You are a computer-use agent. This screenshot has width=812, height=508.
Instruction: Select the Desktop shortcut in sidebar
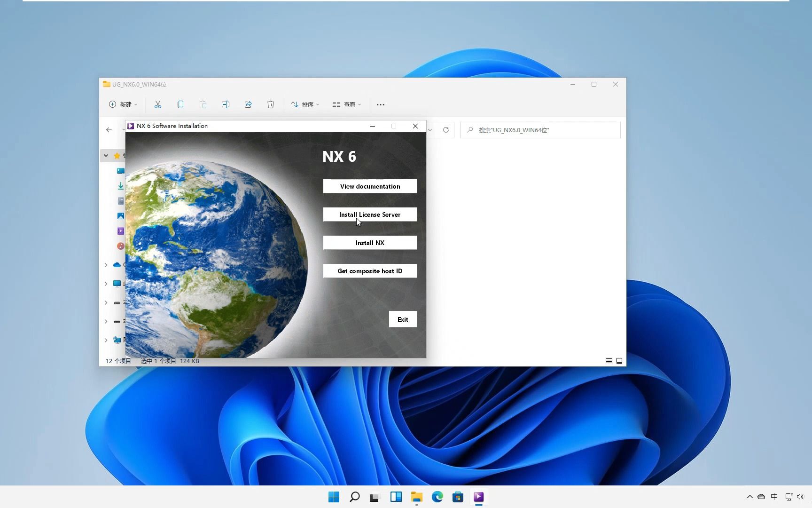pyautogui.click(x=121, y=171)
